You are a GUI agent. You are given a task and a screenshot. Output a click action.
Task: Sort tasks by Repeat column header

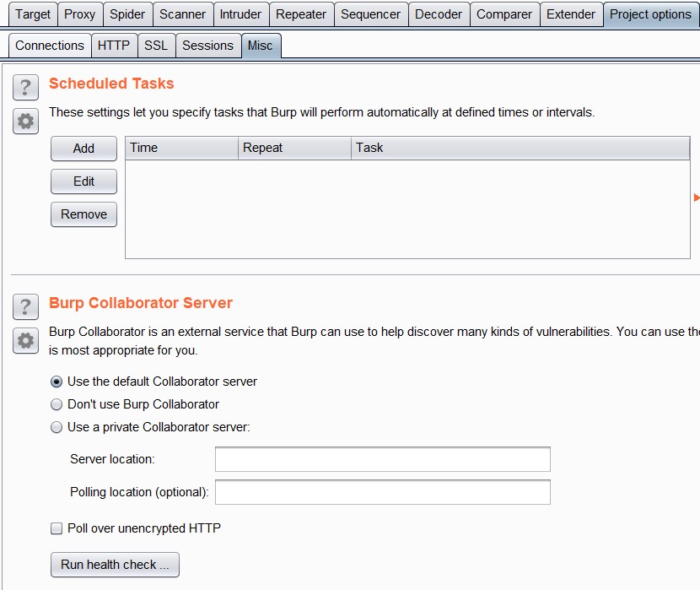[x=294, y=148]
